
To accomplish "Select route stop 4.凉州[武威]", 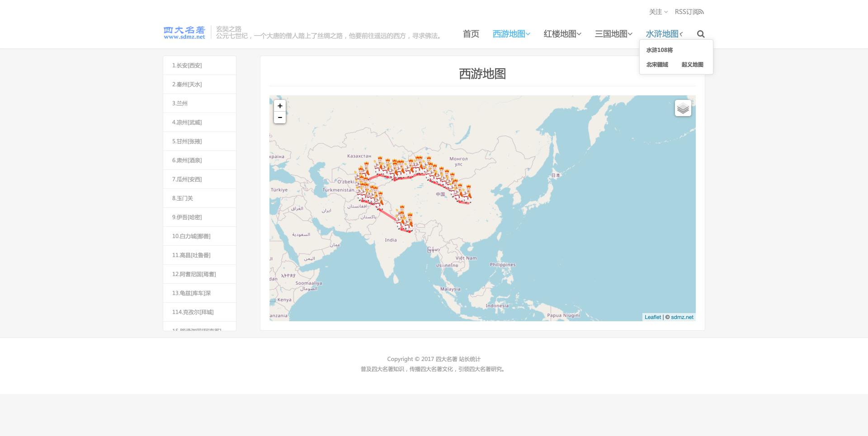I will [x=199, y=122].
